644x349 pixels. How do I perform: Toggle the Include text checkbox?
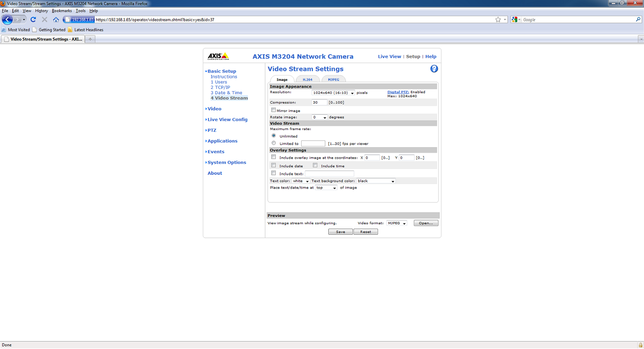point(274,173)
